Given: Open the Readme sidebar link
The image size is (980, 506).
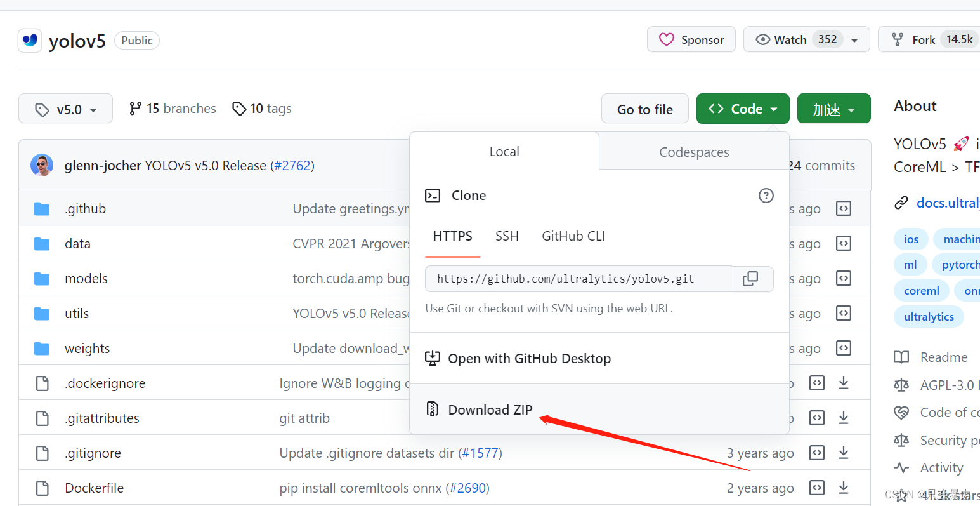Looking at the screenshot, I should tap(944, 357).
